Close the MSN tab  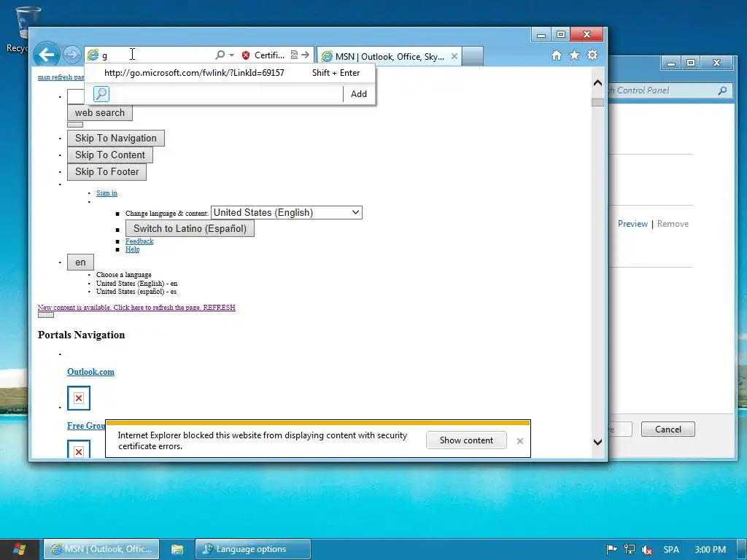[x=454, y=56]
